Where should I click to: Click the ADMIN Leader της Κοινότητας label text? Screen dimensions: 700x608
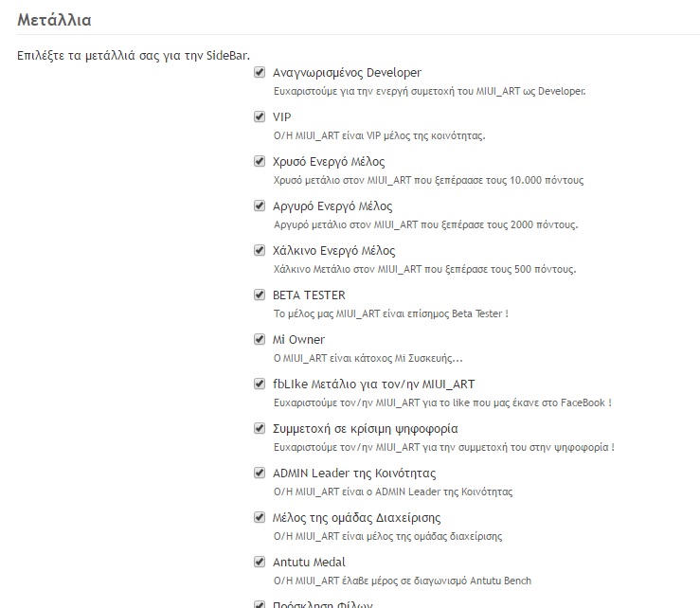354,474
